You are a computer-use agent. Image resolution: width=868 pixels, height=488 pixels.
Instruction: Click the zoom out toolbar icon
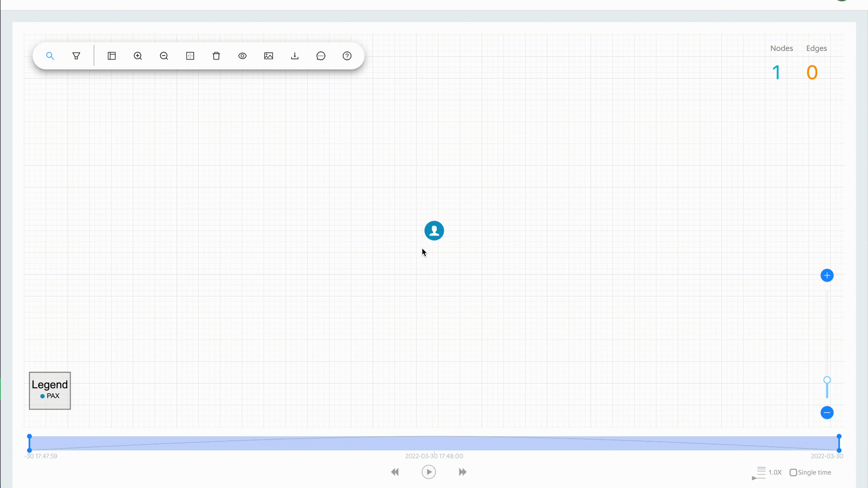click(x=164, y=56)
